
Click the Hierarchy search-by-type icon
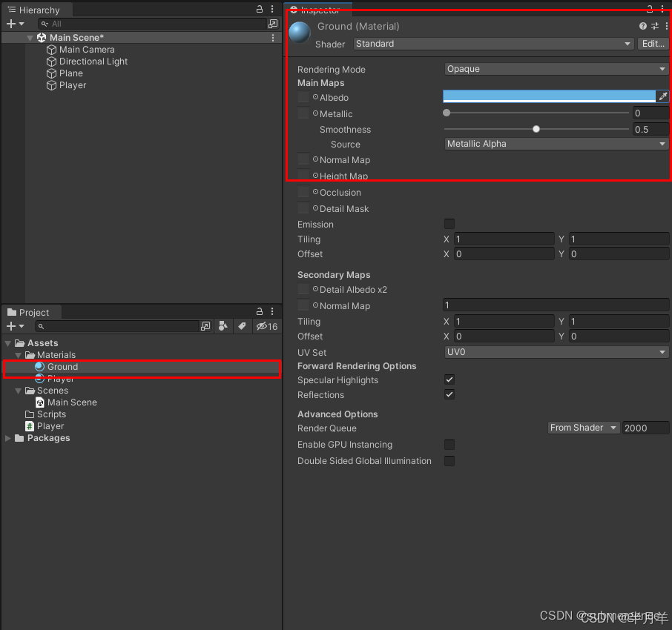(272, 24)
